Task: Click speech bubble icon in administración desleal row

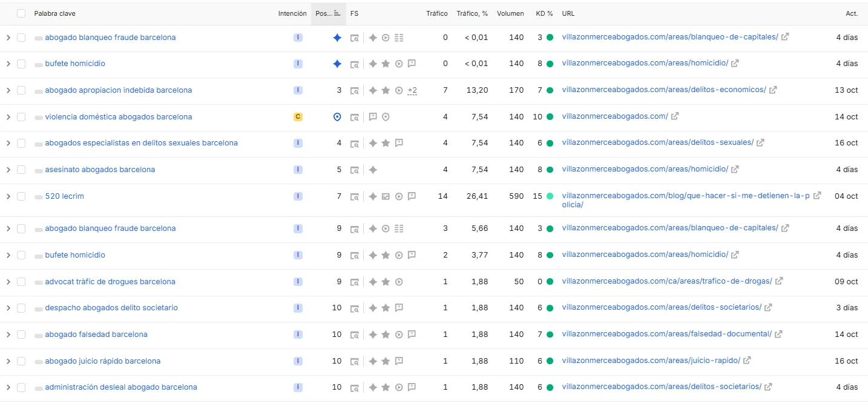Action: [x=412, y=387]
